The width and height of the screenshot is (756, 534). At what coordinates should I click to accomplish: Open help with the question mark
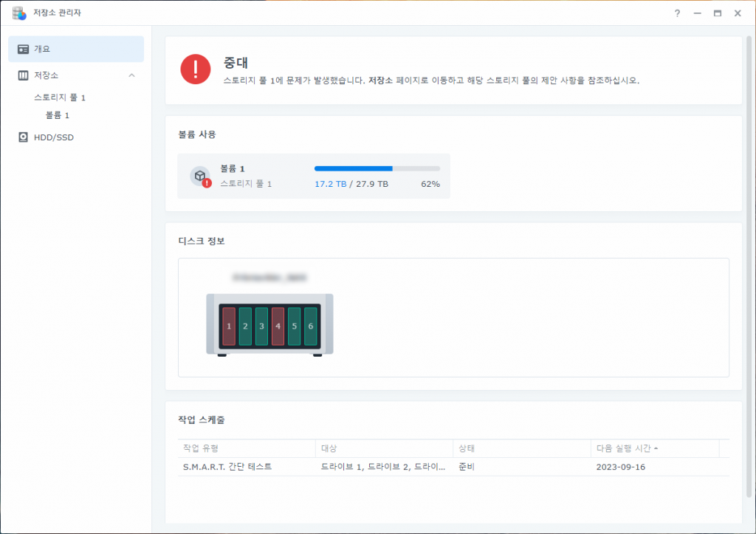click(x=677, y=13)
